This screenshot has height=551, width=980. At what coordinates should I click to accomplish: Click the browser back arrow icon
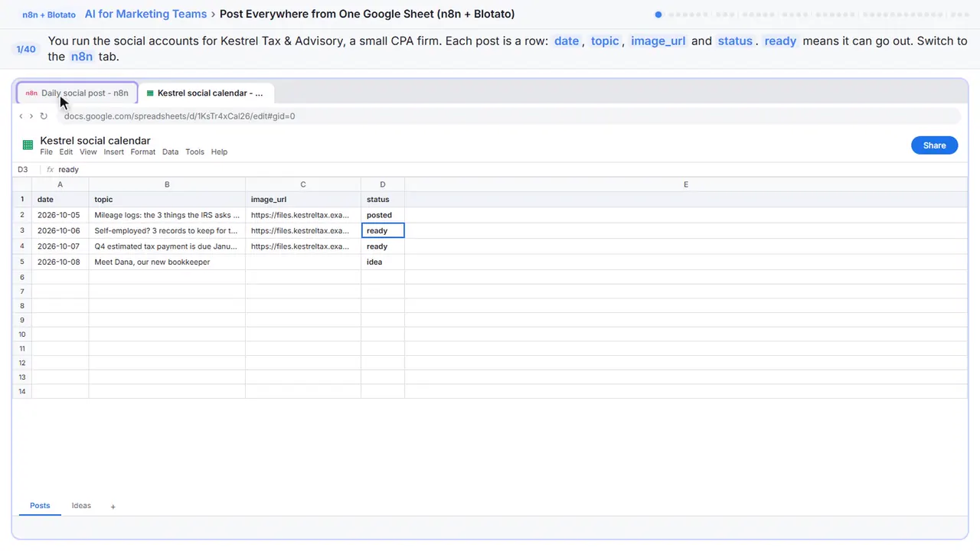click(x=21, y=116)
